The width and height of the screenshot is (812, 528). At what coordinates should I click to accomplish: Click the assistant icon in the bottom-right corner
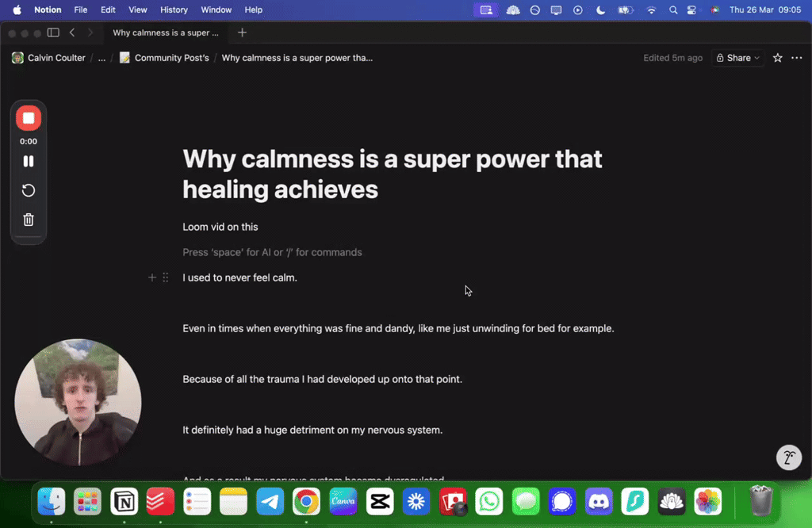788,457
